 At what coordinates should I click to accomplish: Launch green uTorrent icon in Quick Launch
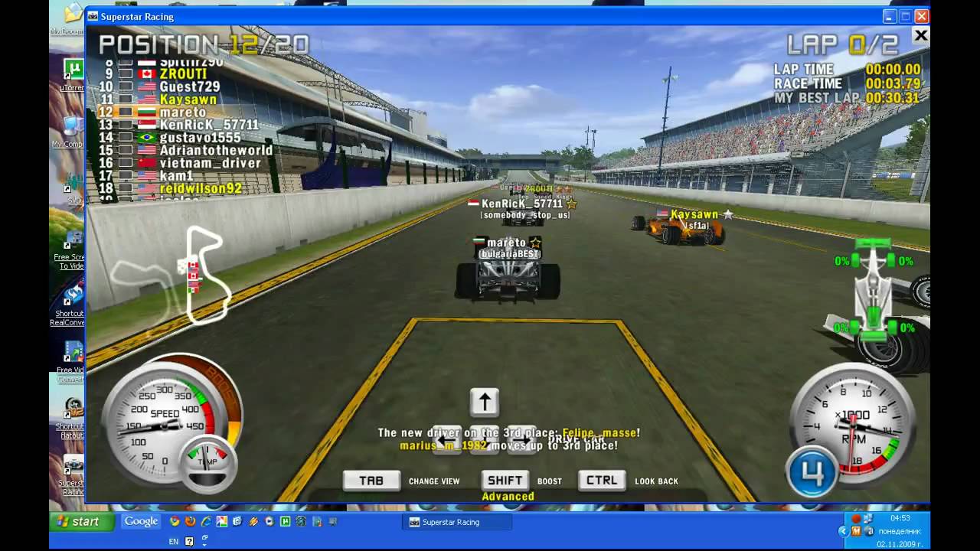click(x=285, y=522)
